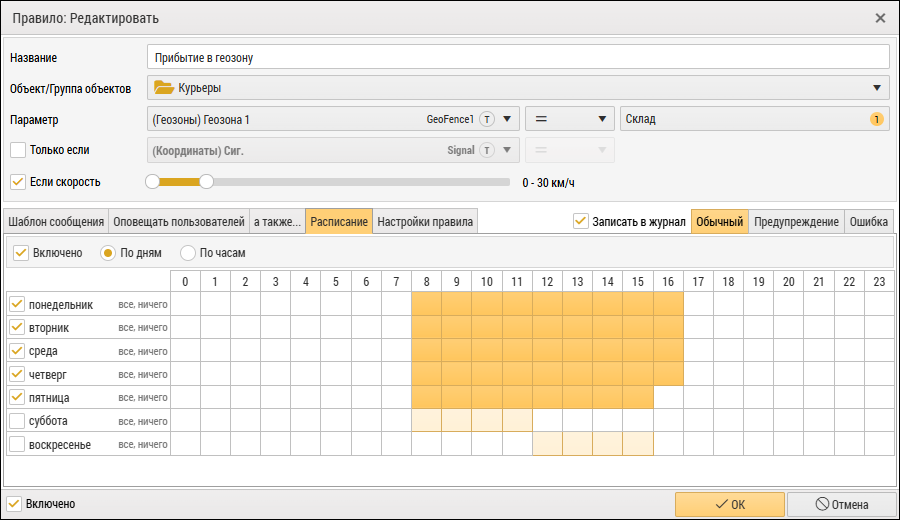Viewport: 900px width, 520px height.
Task: Select the По часам radio button
Action: coord(188,253)
